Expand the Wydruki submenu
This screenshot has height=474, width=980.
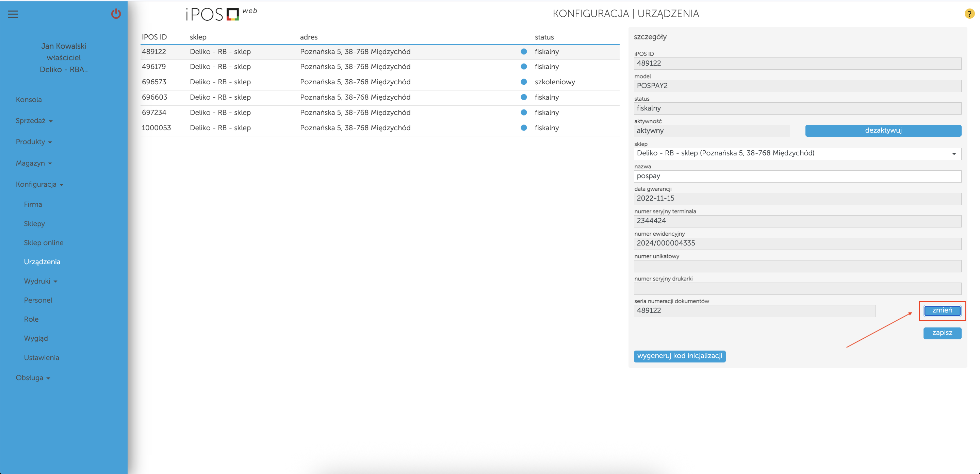click(41, 281)
